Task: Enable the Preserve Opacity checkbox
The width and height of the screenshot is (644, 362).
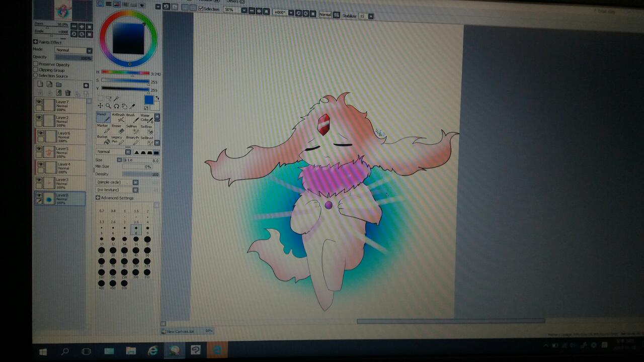Action: pyautogui.click(x=36, y=64)
